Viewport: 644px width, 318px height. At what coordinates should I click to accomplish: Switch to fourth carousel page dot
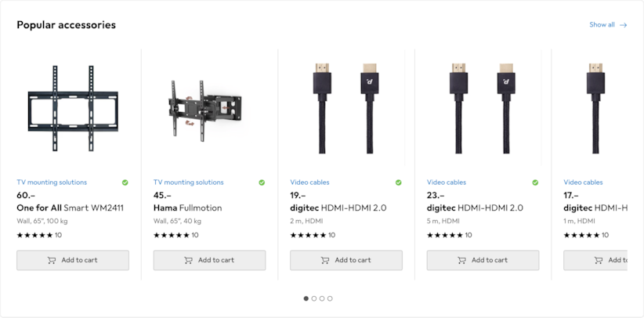[330, 298]
